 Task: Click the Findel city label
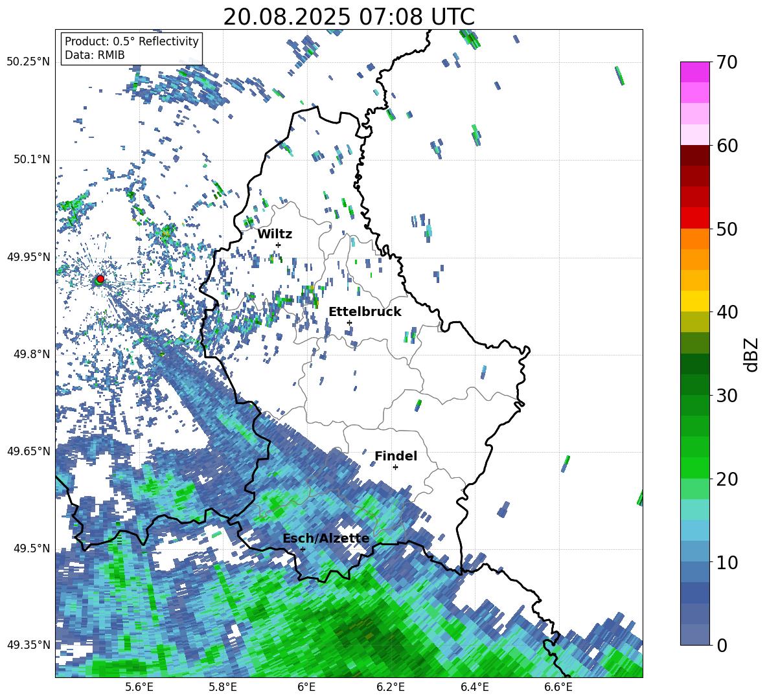pyautogui.click(x=396, y=456)
